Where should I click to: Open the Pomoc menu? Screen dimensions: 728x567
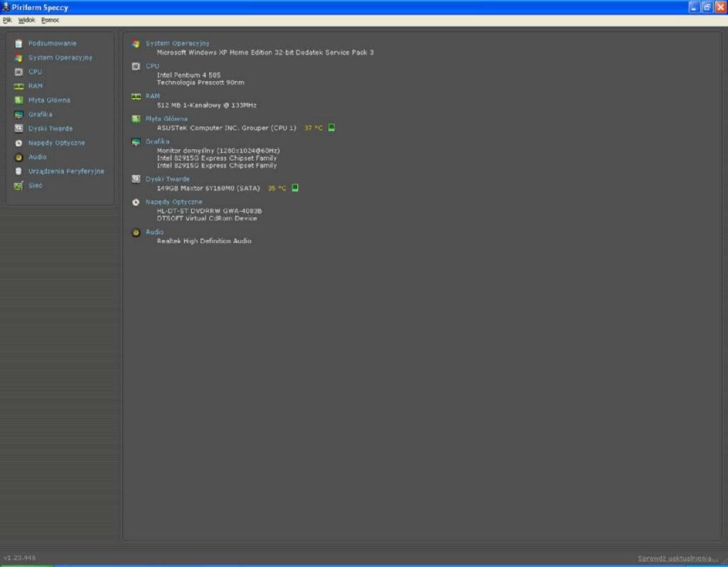tap(50, 20)
